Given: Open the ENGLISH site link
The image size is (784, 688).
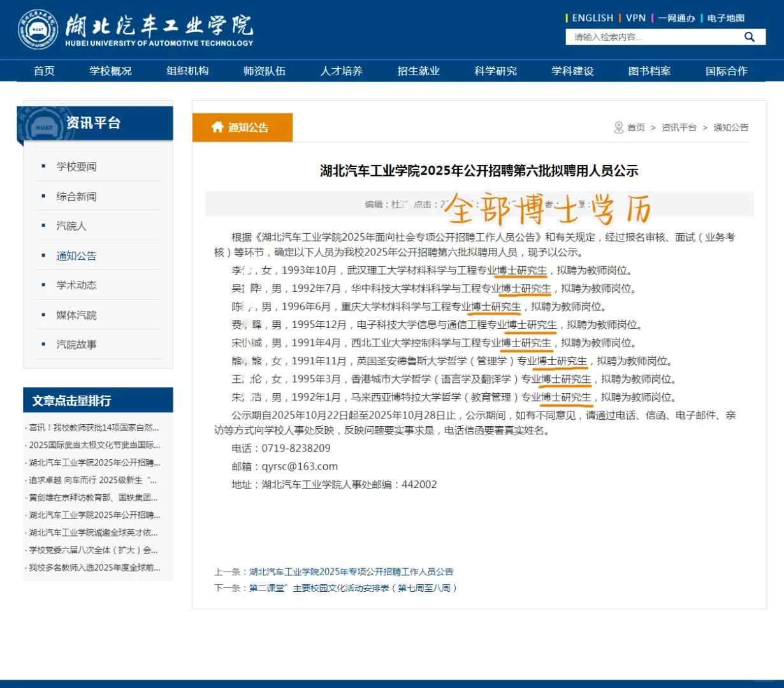Looking at the screenshot, I should [592, 18].
